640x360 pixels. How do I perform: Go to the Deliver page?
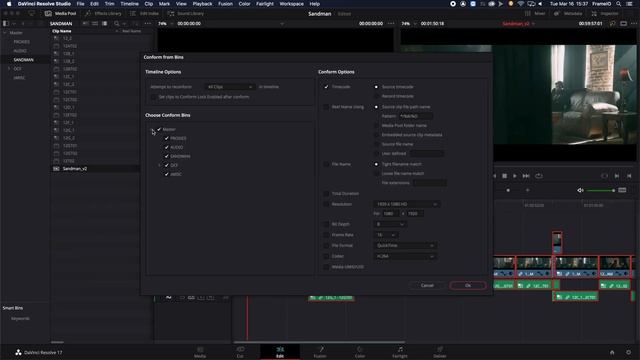[x=440, y=352]
